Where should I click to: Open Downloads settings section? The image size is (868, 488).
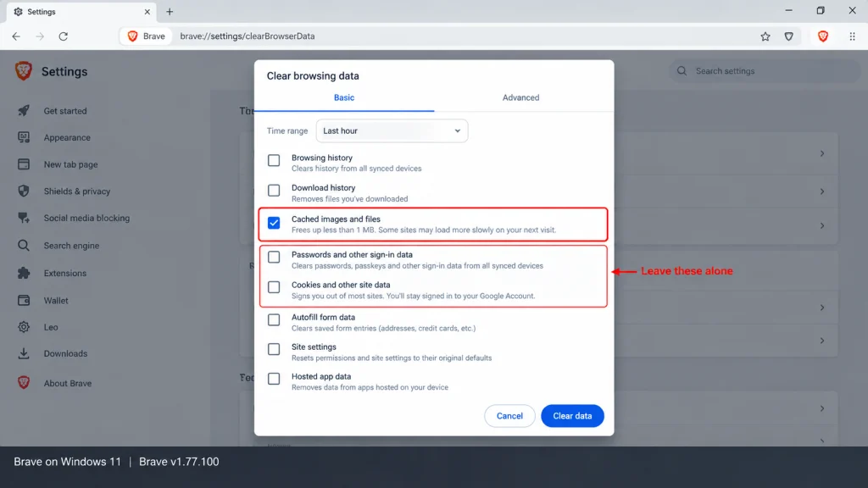(x=65, y=353)
